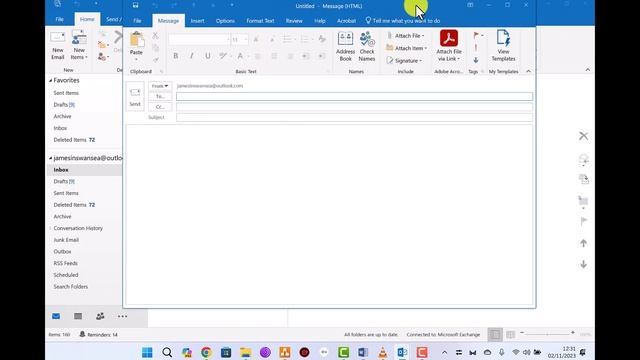
Task: Open View Templates
Action: coord(503,46)
